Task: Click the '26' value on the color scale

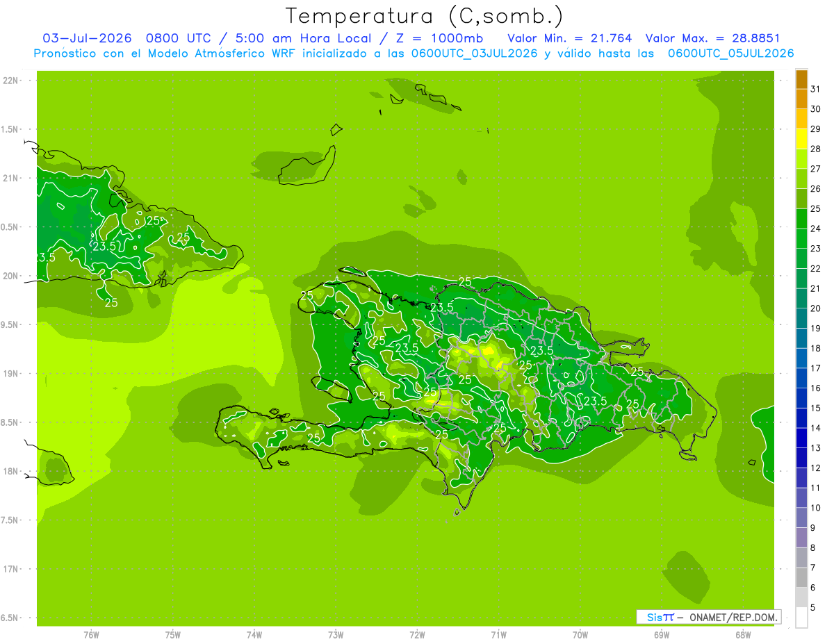Action: (x=815, y=188)
